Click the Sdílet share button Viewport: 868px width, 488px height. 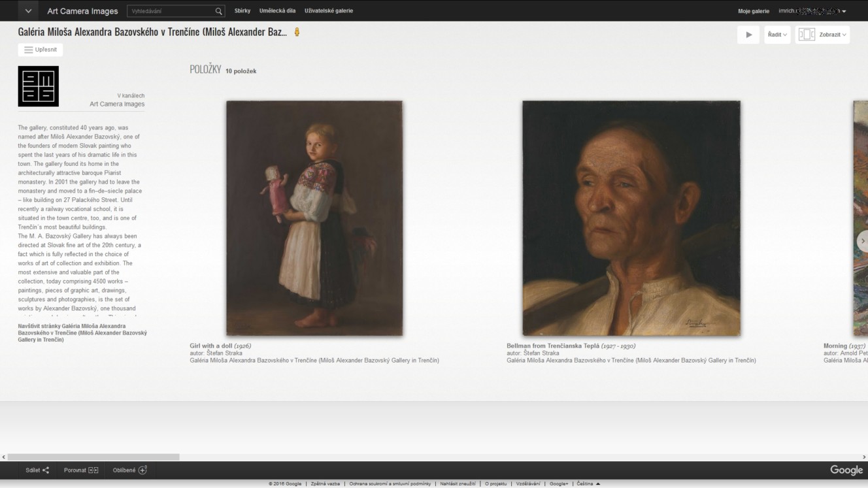pos(37,470)
